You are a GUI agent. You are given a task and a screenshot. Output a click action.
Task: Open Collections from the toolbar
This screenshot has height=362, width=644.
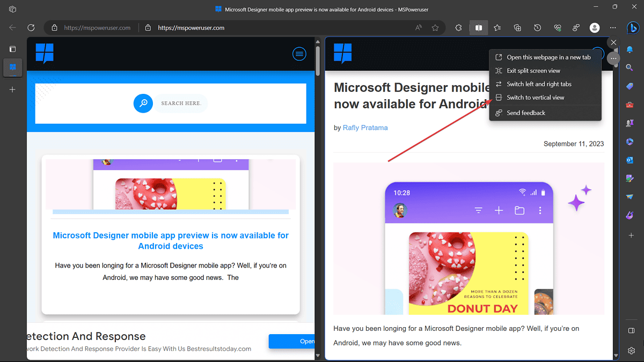click(517, 27)
